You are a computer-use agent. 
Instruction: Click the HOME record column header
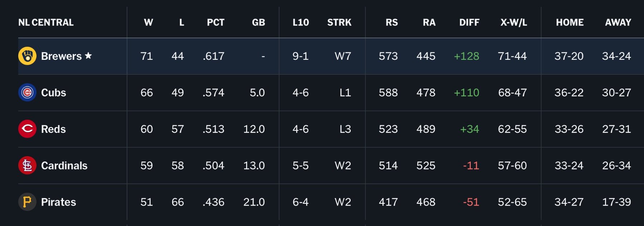click(x=570, y=23)
